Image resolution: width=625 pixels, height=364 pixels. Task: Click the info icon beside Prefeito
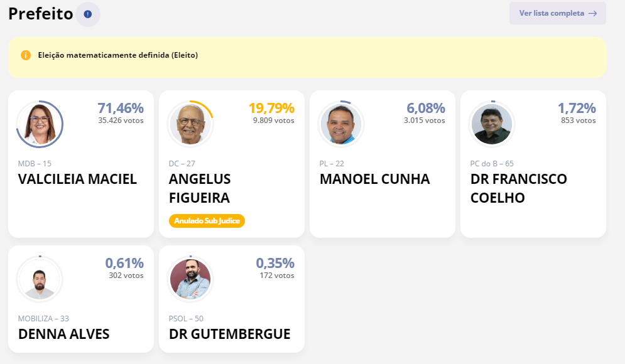click(88, 14)
